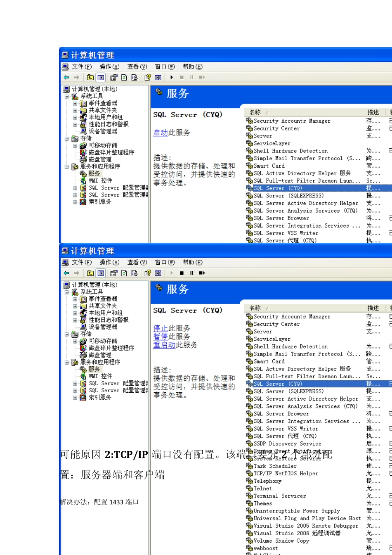Click Restart Service icon in lower window toolbar
This screenshot has height=555, width=392.
(202, 273)
